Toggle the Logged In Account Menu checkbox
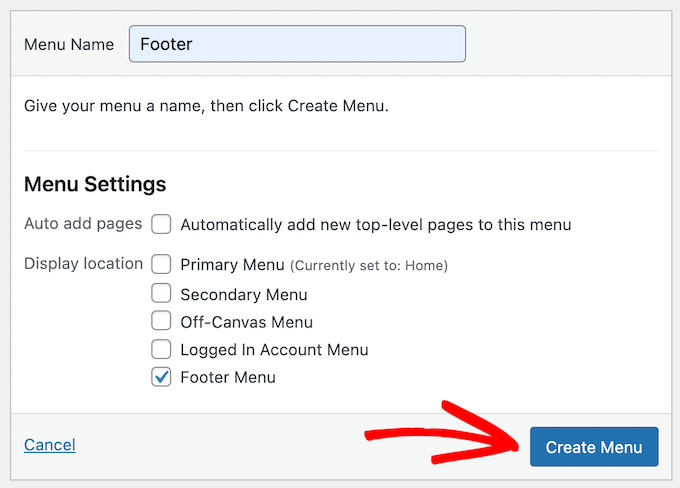Image resolution: width=680 pixels, height=488 pixels. coord(161,350)
